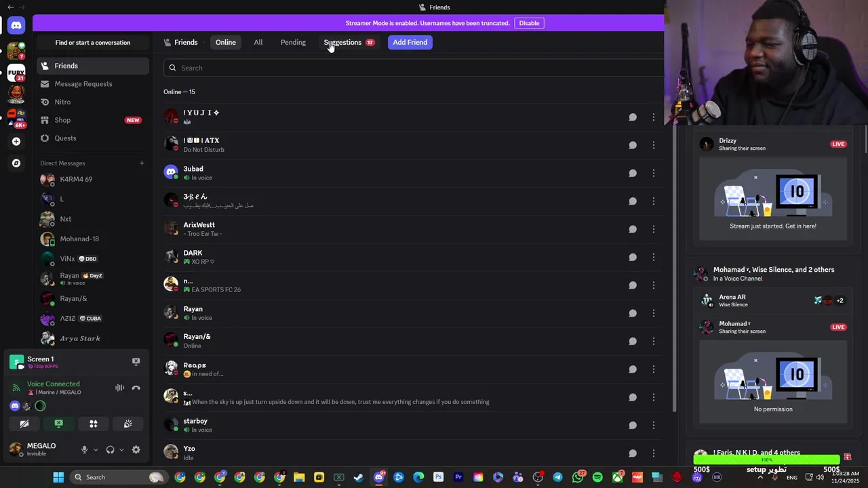
Task: Open DM with ViNx
Action: pyautogui.click(x=93, y=259)
